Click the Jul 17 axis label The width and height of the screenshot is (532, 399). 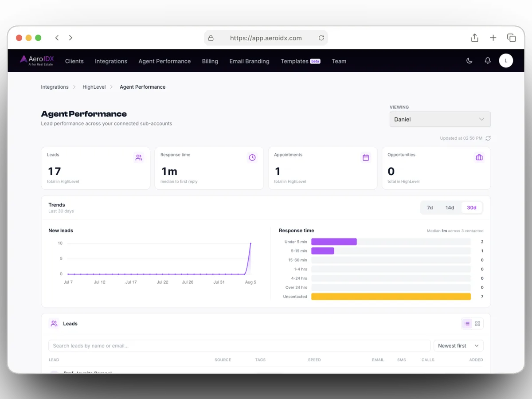(131, 282)
